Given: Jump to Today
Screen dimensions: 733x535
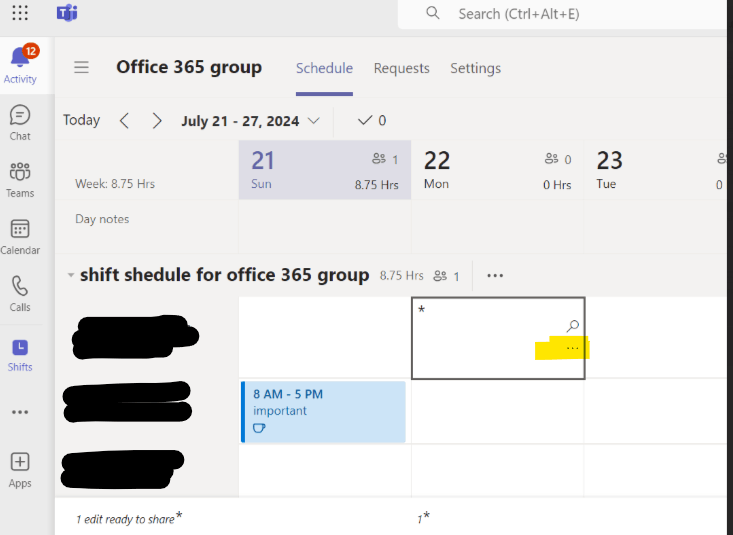Looking at the screenshot, I should point(82,120).
